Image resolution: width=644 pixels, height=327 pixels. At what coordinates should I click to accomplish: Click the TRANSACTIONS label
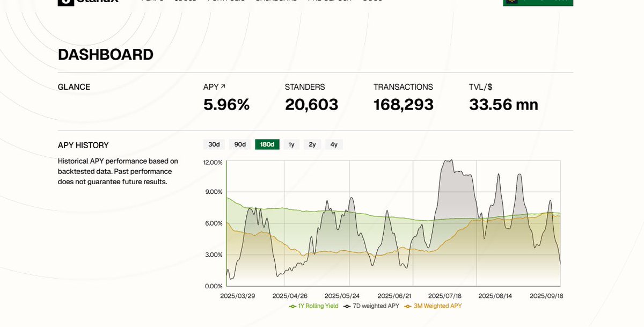click(x=403, y=87)
